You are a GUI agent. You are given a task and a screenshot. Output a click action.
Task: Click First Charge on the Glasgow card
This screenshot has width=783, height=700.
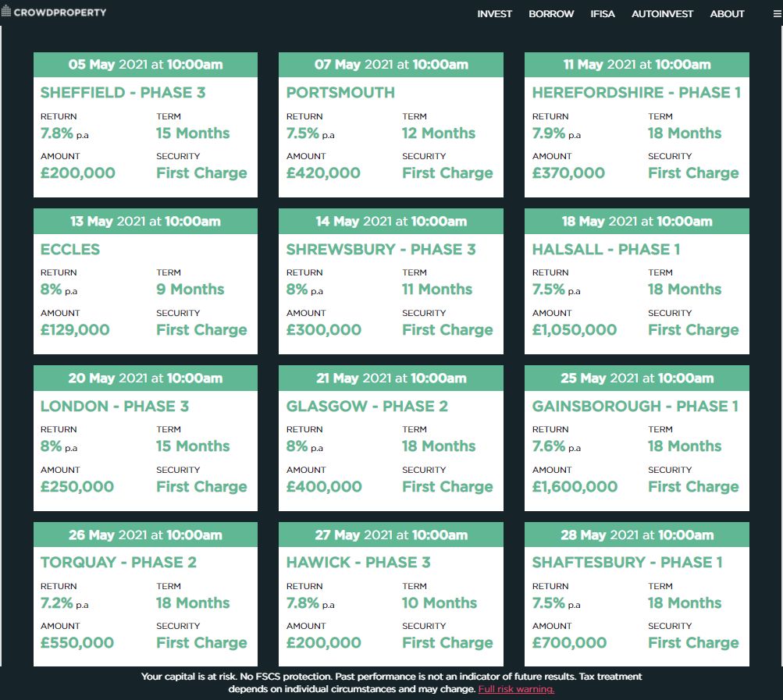pyautogui.click(x=447, y=486)
